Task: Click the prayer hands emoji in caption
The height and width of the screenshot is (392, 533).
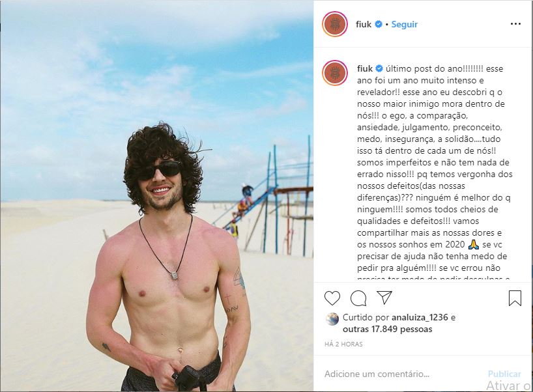Action: [474, 244]
